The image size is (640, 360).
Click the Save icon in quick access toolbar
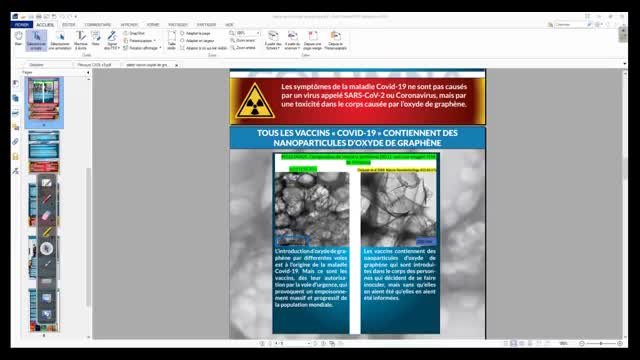(31, 17)
